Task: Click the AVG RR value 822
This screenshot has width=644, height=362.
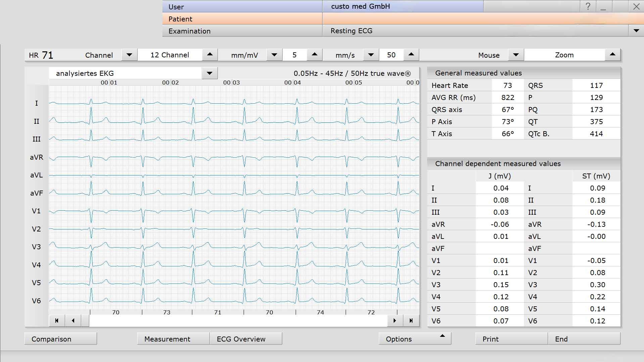Action: click(508, 98)
